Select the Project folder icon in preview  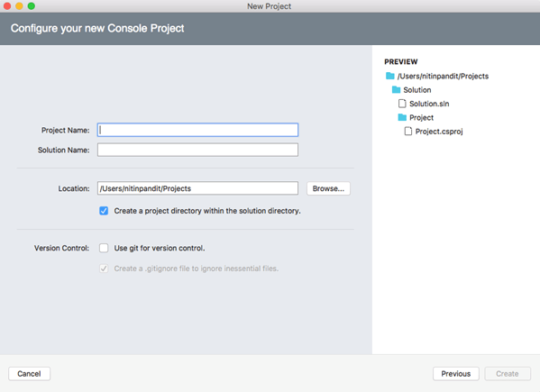pyautogui.click(x=402, y=117)
